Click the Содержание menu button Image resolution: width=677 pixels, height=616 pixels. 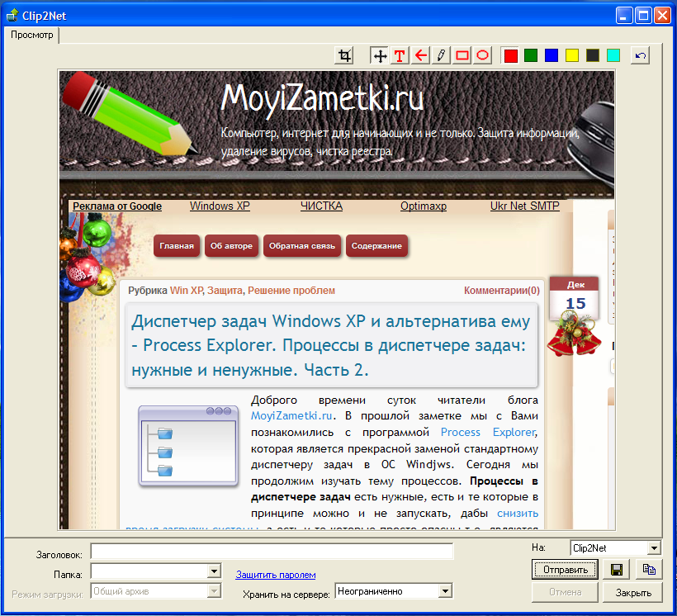376,246
